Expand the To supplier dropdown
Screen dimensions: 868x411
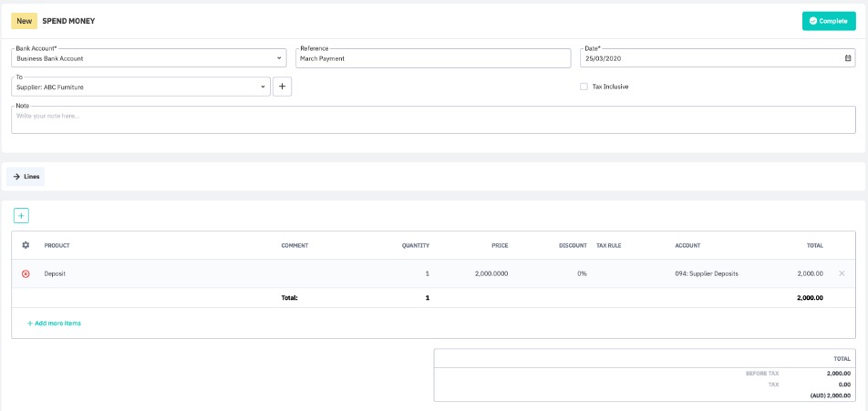click(263, 87)
